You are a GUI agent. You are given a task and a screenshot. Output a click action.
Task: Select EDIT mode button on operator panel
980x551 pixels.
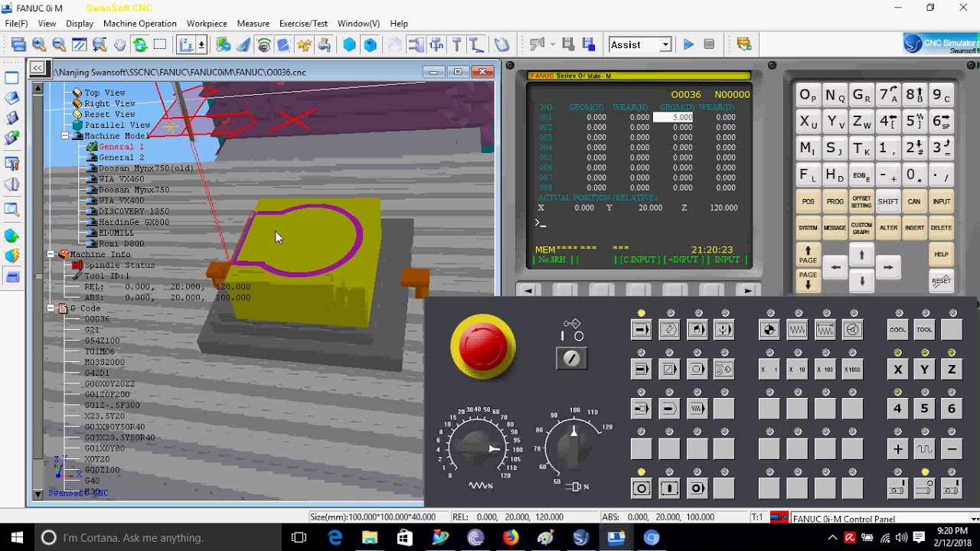669,330
